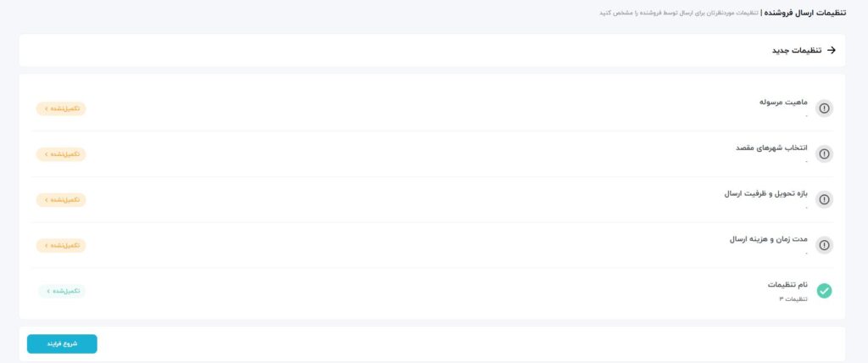
Task: Open incomplete badge for انتخاب شهرهای مقصد
Action: (61, 154)
